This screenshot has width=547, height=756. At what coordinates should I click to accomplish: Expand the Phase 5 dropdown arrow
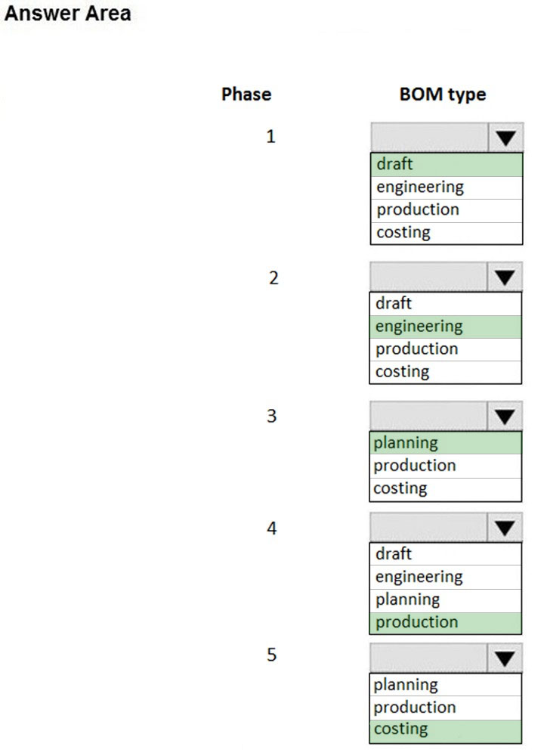point(505,658)
